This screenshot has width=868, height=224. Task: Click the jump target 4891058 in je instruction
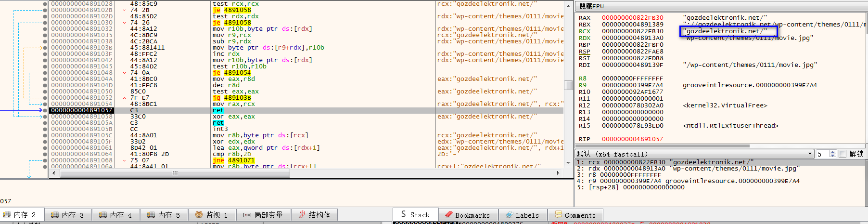pos(237,10)
